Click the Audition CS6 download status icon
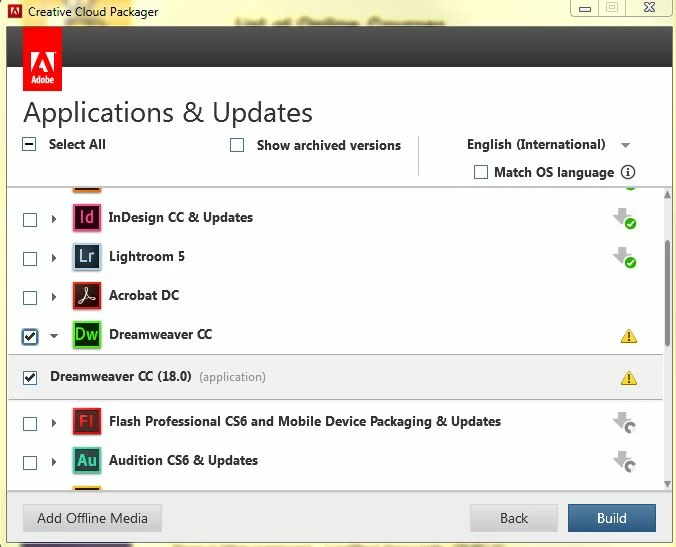The image size is (676, 547). point(625,461)
